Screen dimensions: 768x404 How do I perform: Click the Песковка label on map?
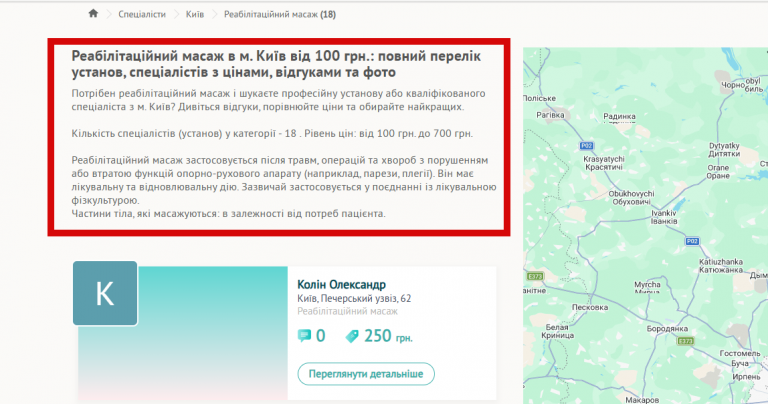coord(590,308)
